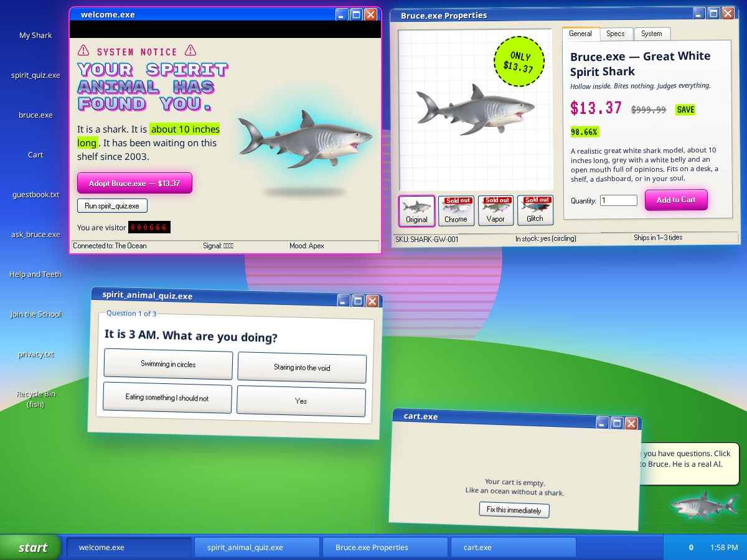Image resolution: width=747 pixels, height=560 pixels.
Task: Select the sold-out Vapor variant thumbnail
Action: [x=496, y=210]
